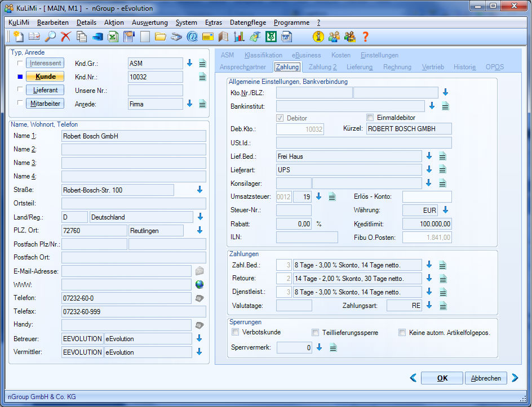
Task: Open the Währung dropdown arrow
Action: 445,210
